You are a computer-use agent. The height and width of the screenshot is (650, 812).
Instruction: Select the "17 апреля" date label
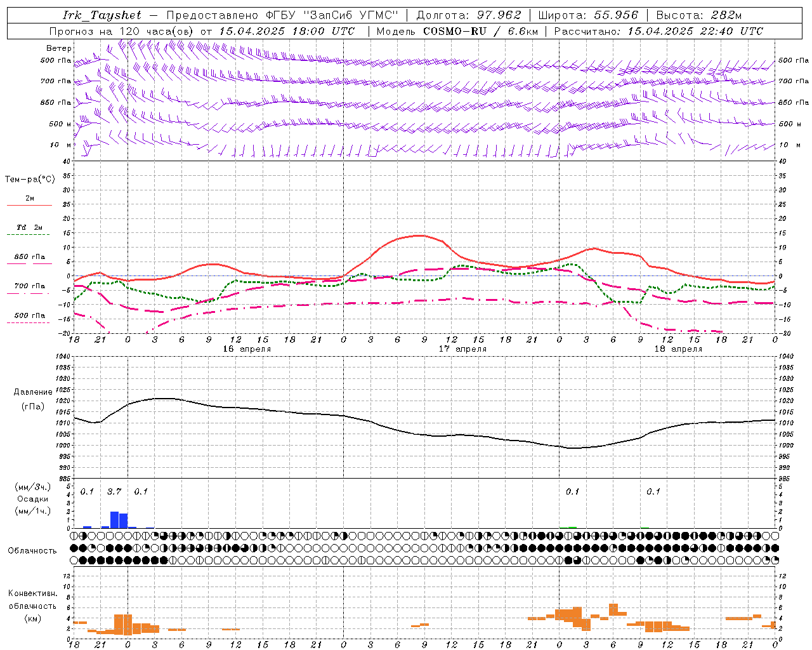click(x=463, y=349)
